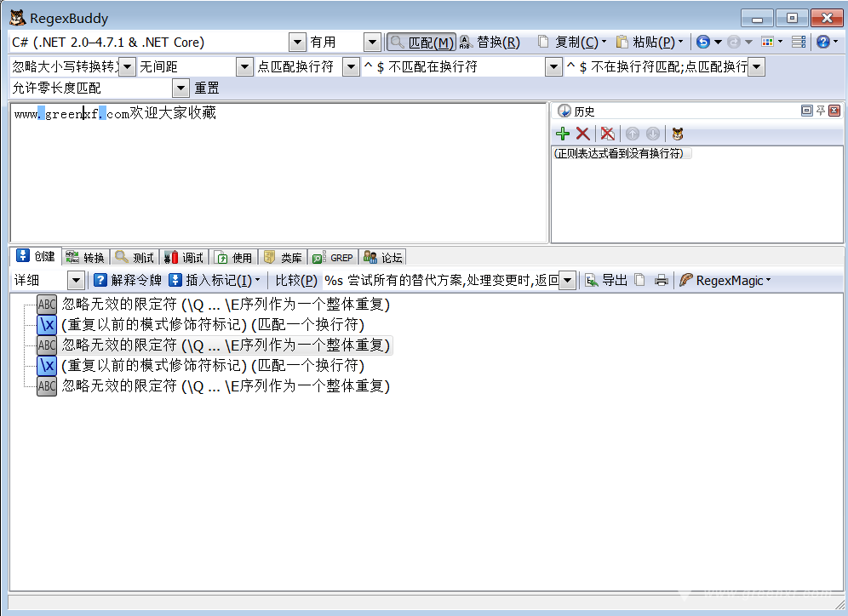848x616 pixels.
Task: Click in the regex input field
Action: tap(279, 173)
